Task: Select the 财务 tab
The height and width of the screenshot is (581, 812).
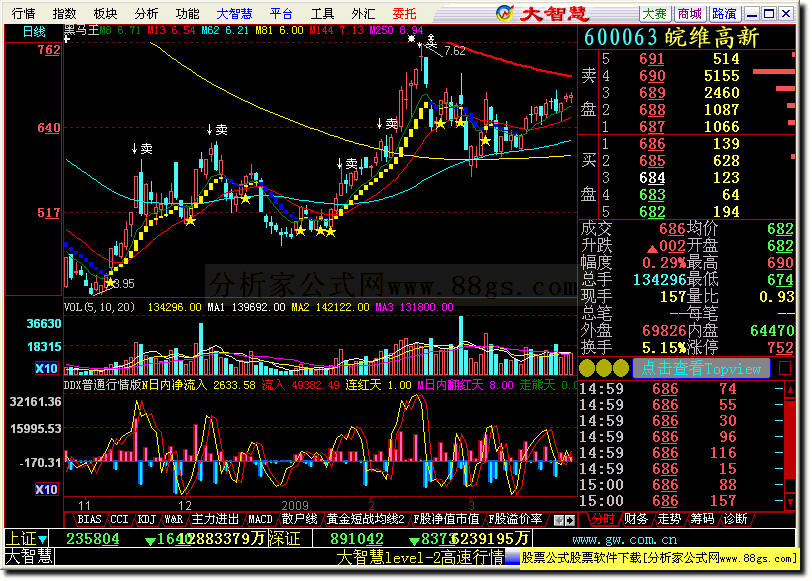Action: pyautogui.click(x=636, y=519)
